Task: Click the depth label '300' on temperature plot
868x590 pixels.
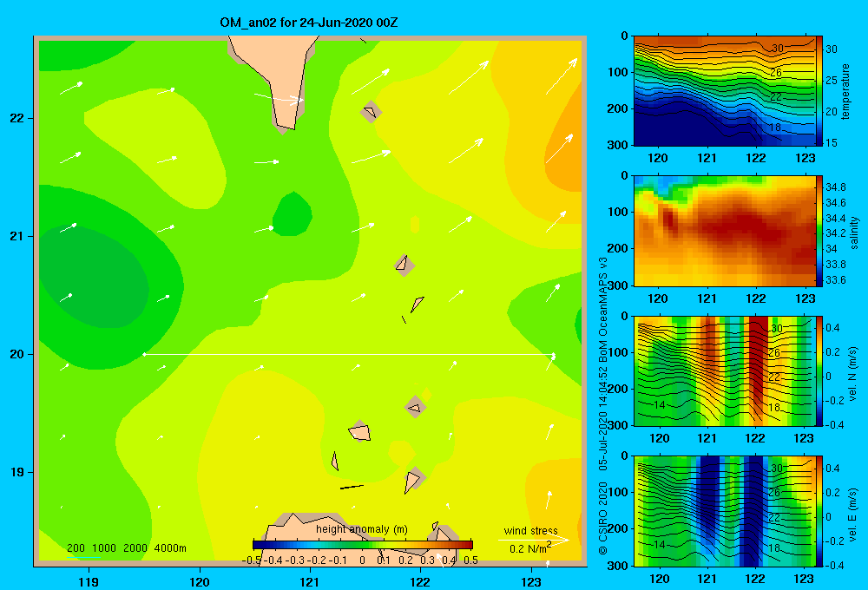Action: click(x=616, y=145)
